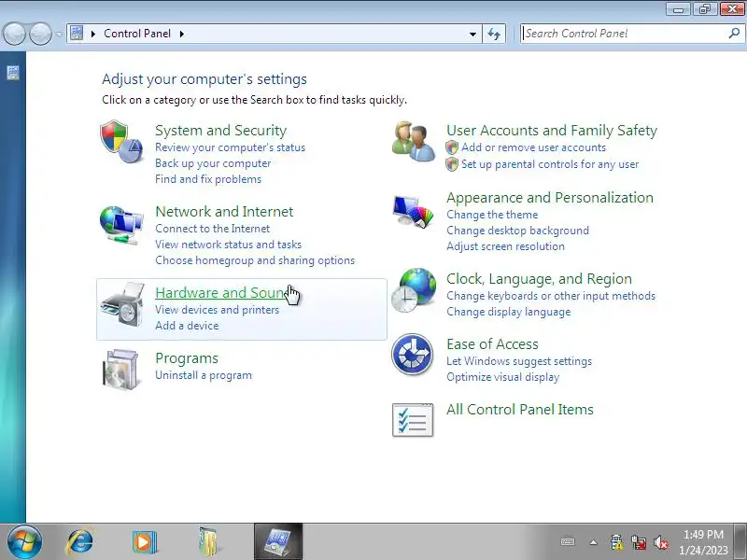Open Network and Internet category
747x560 pixels.
(224, 212)
